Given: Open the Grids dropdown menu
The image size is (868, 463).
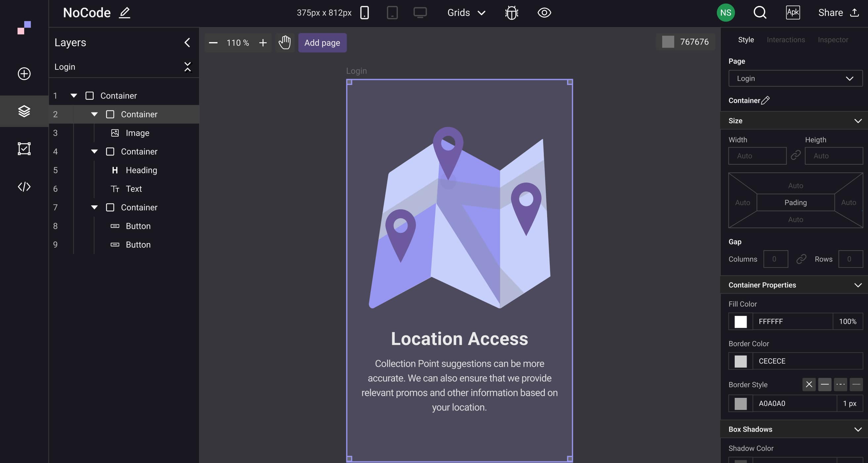Looking at the screenshot, I should pos(466,13).
